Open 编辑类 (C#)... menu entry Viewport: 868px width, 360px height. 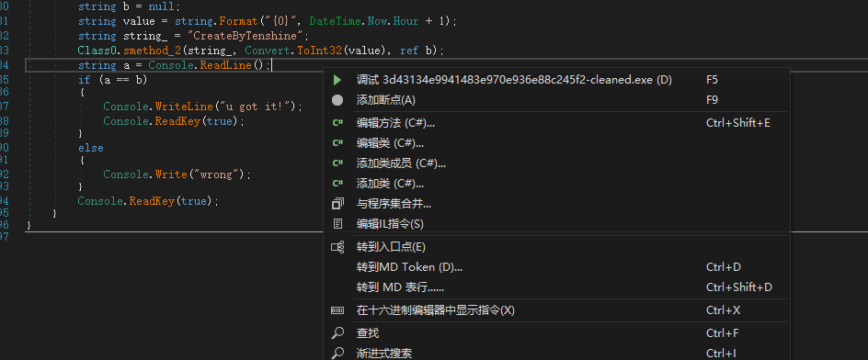pyautogui.click(x=556, y=143)
